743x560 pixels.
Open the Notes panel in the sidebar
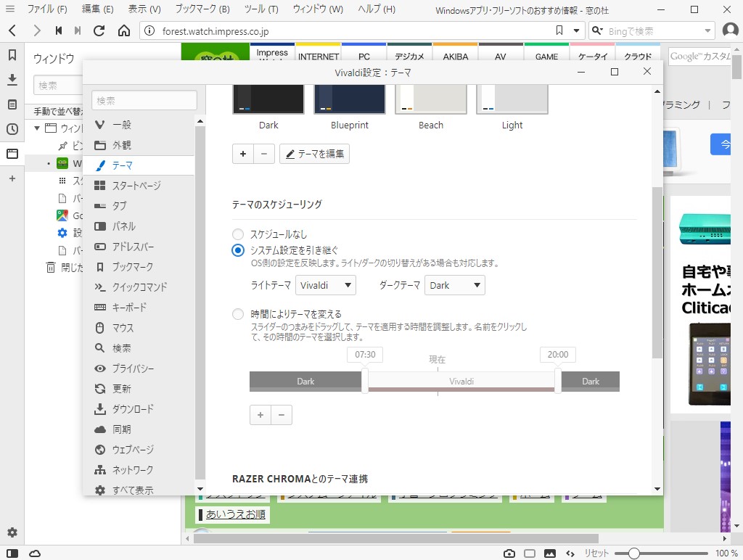coord(11,104)
